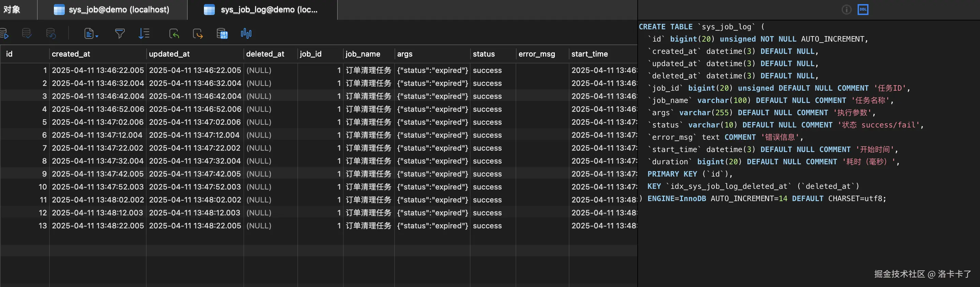
Task: Click the Export data icon
Action: click(x=198, y=33)
